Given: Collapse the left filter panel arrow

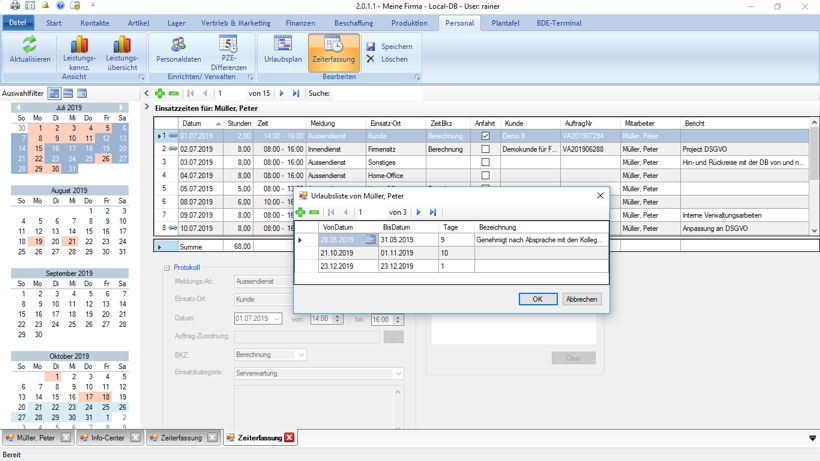Looking at the screenshot, I should click(x=146, y=93).
